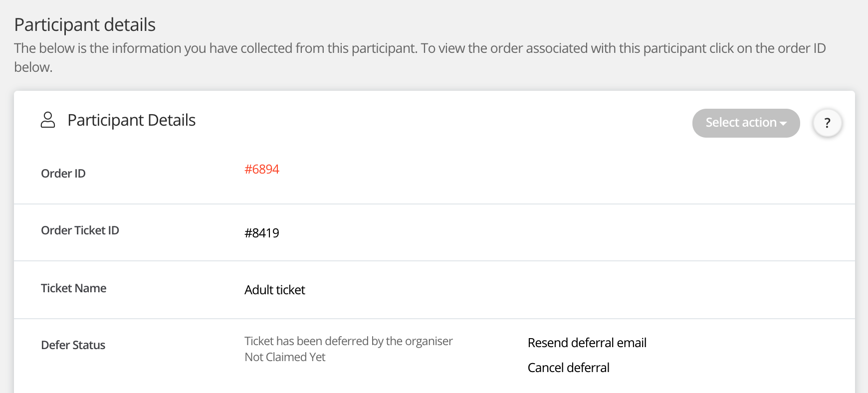Click the Not Claimed Yet status text
Image resolution: width=868 pixels, height=393 pixels.
pos(284,357)
